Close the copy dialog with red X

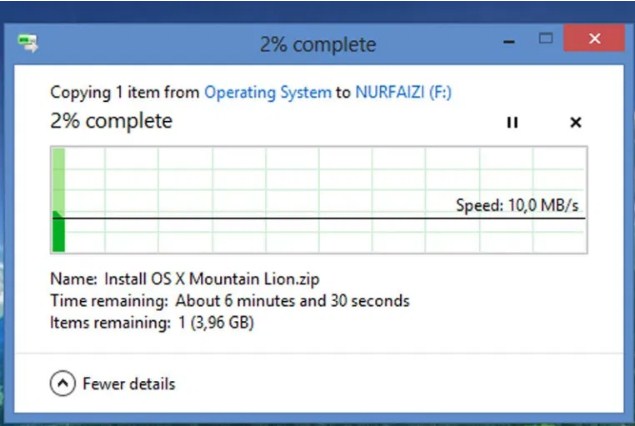click(x=594, y=38)
